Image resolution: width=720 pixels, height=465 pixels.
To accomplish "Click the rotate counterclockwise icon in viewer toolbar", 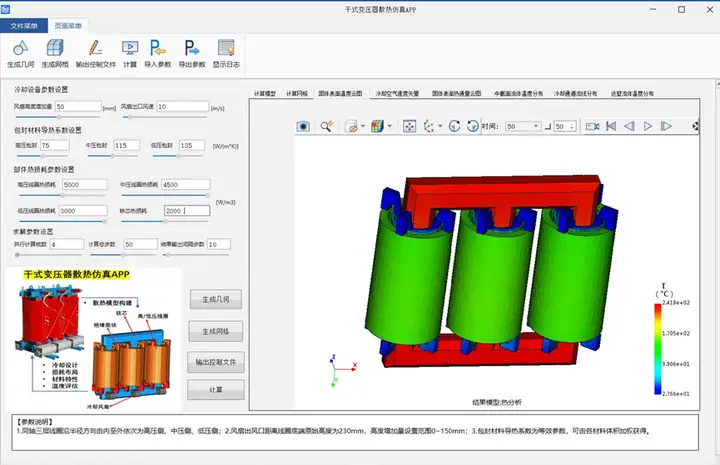I will [x=472, y=126].
